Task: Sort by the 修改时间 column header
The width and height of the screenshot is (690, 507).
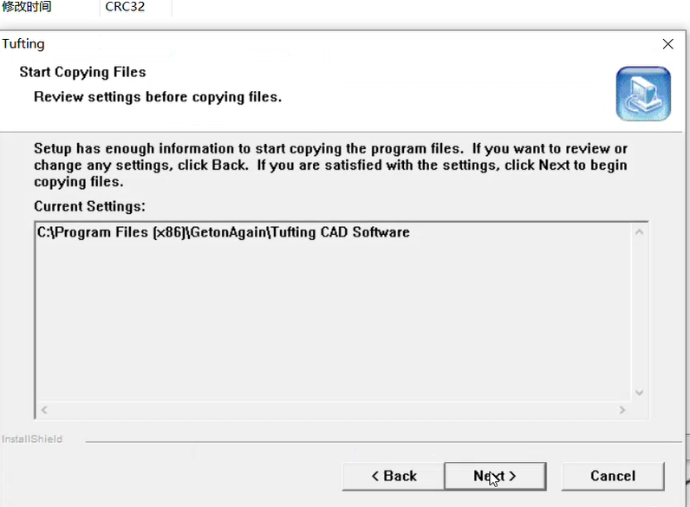Action: [x=26, y=7]
